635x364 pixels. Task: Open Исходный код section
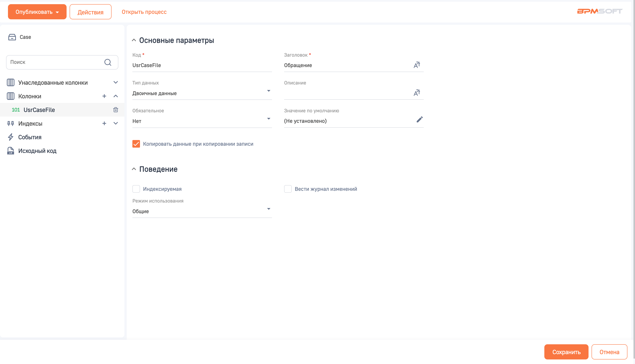(37, 151)
